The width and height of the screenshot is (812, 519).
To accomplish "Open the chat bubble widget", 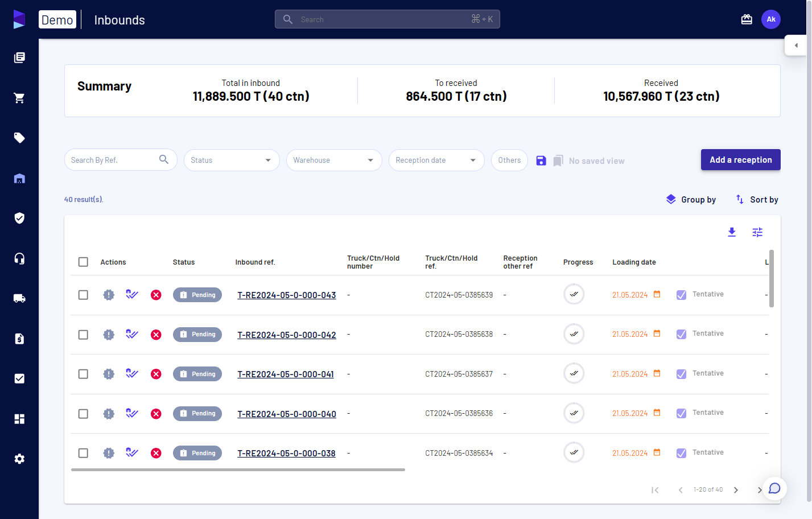I will 774,488.
